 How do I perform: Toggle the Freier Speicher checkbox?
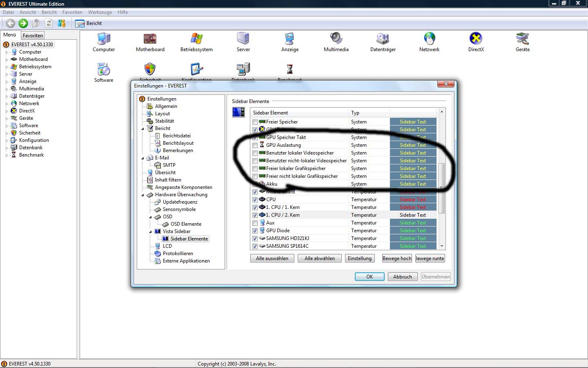[x=255, y=122]
